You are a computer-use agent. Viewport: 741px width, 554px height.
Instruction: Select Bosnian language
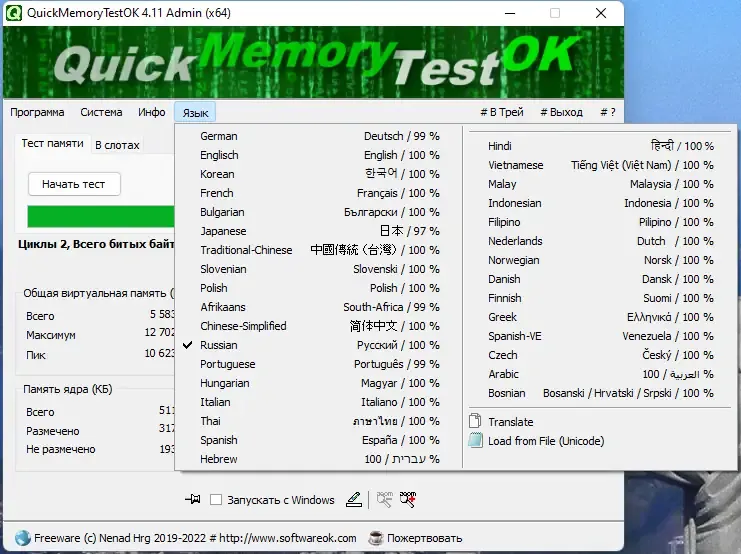pos(600,393)
